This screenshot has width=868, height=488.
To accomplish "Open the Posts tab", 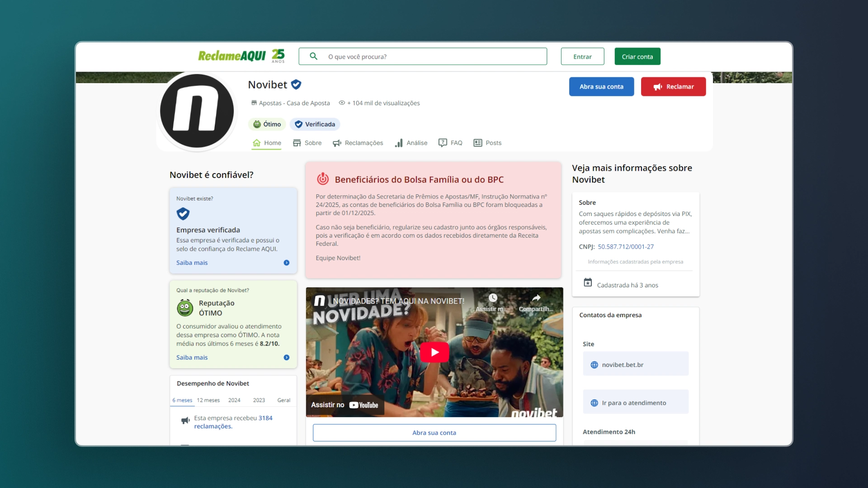I will pos(487,143).
